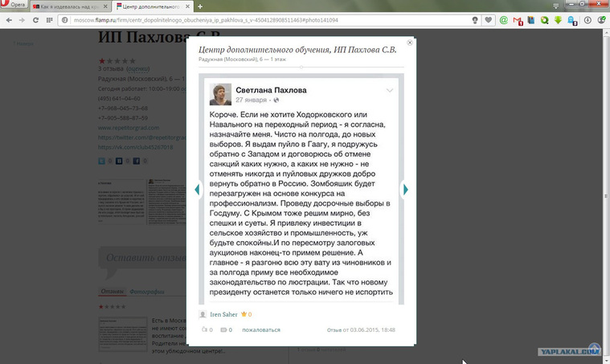Open the green Q search extension icon
The height and width of the screenshot is (364, 610).
point(544,20)
